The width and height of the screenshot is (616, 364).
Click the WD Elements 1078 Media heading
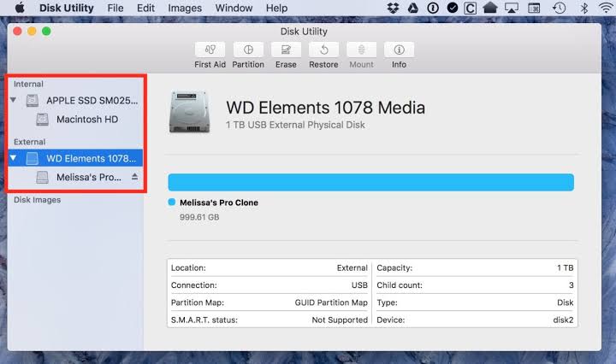point(325,108)
